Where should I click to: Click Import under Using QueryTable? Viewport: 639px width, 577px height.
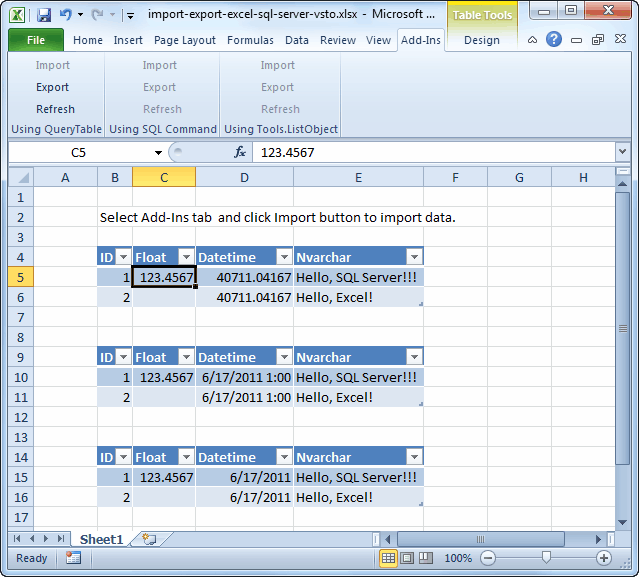[53, 65]
